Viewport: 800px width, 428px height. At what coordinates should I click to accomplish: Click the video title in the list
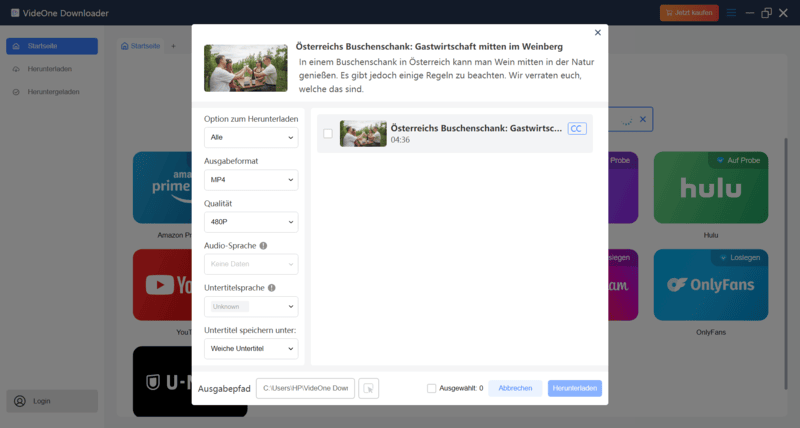476,128
